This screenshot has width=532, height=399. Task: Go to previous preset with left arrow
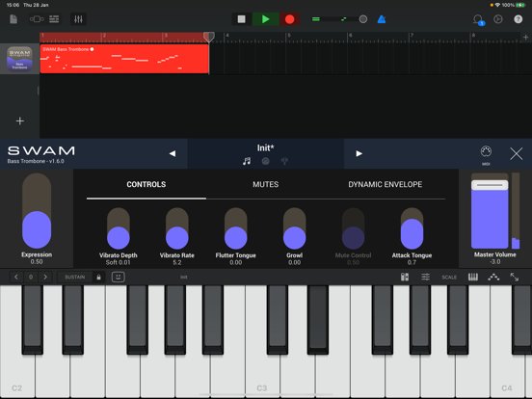tap(173, 153)
